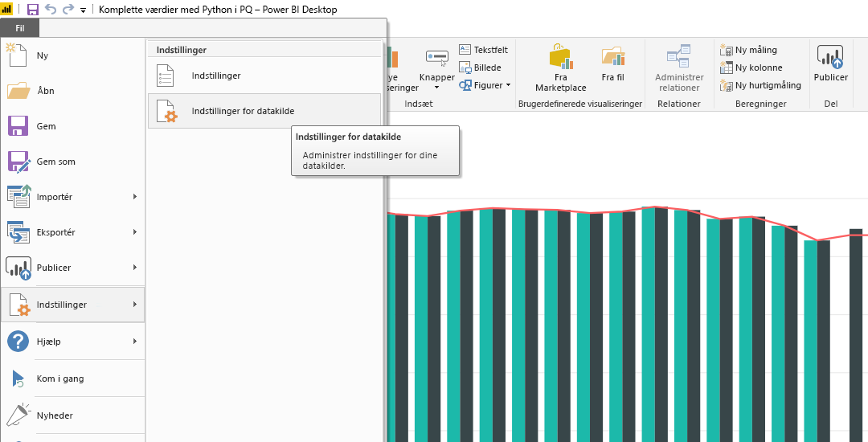
Task: Click the export icon beside Eksportér
Action: coord(18,232)
